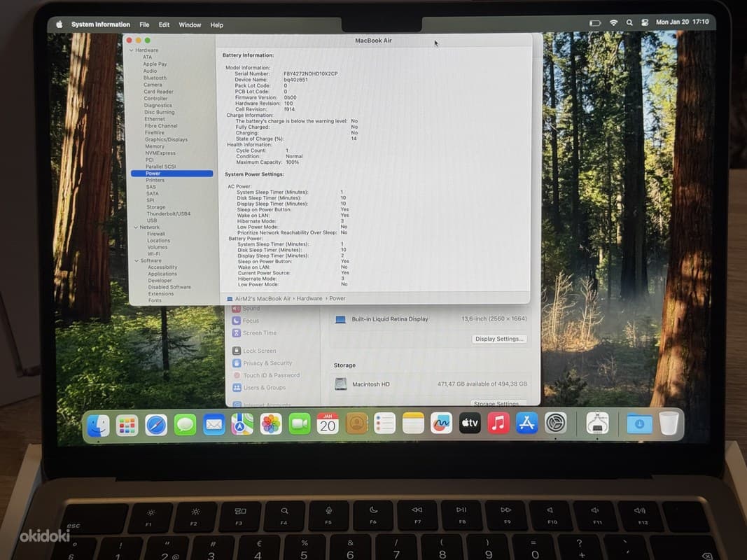Open Screen Time in Settings sidebar
747x560 pixels.
point(254,333)
